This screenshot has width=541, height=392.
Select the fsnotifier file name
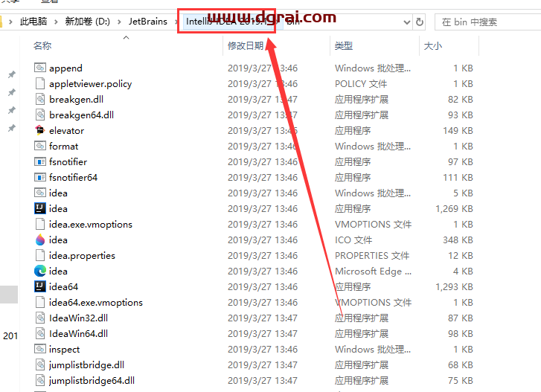pos(68,161)
